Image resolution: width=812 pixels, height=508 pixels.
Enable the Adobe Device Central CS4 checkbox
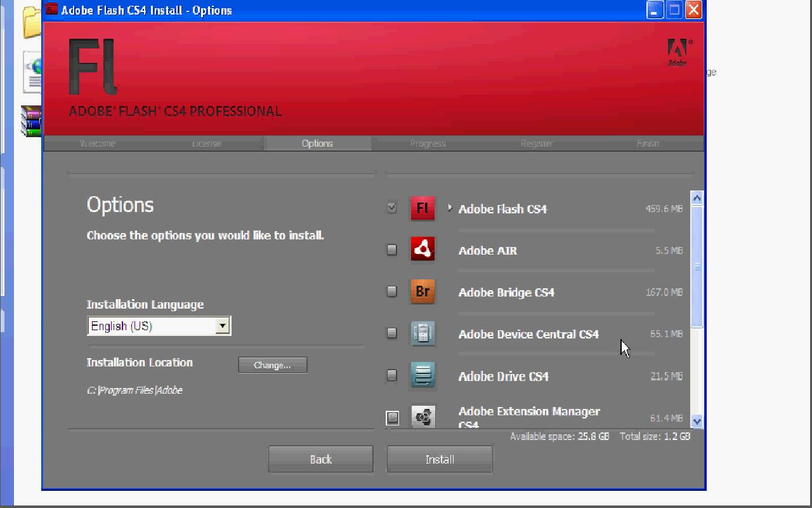pyautogui.click(x=392, y=333)
